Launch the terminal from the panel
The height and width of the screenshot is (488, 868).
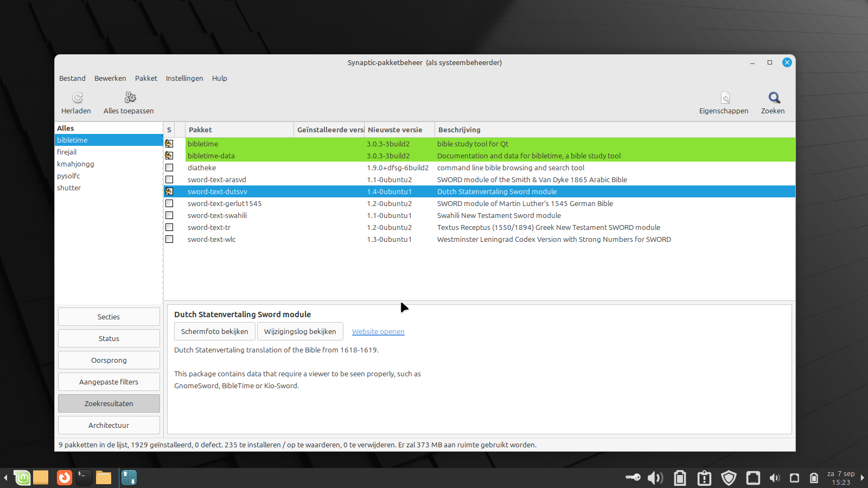(84, 478)
